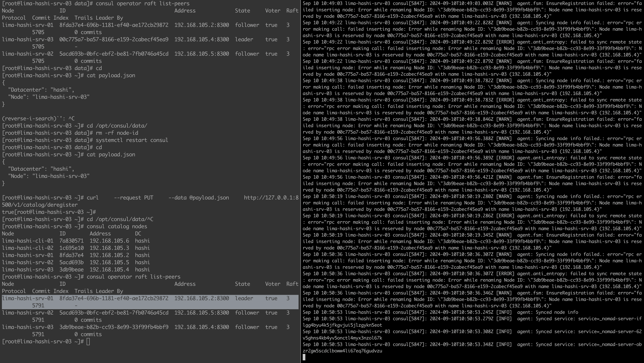
Task: Click the topmost 'consul operator raft list-peers' command
Action: pyautogui.click(x=142, y=4)
